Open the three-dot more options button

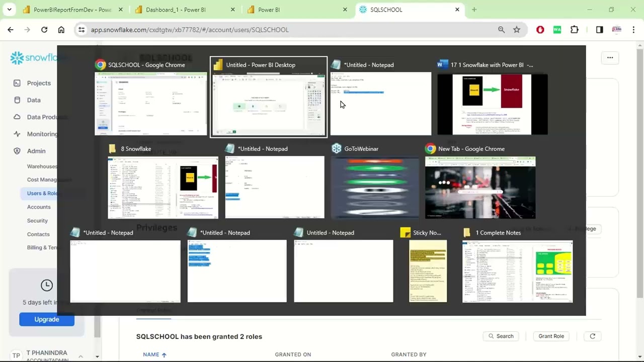(610, 58)
